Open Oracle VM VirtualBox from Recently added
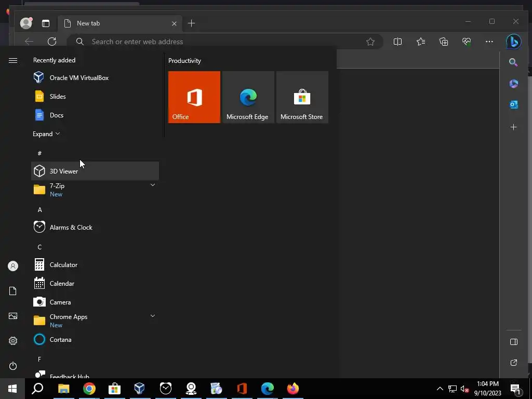532x399 pixels. tap(95, 78)
